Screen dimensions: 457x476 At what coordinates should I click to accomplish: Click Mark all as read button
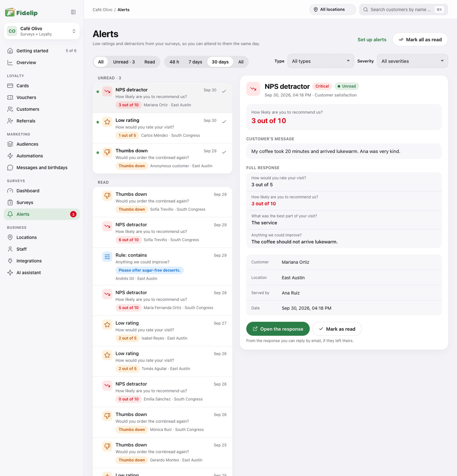(x=420, y=39)
